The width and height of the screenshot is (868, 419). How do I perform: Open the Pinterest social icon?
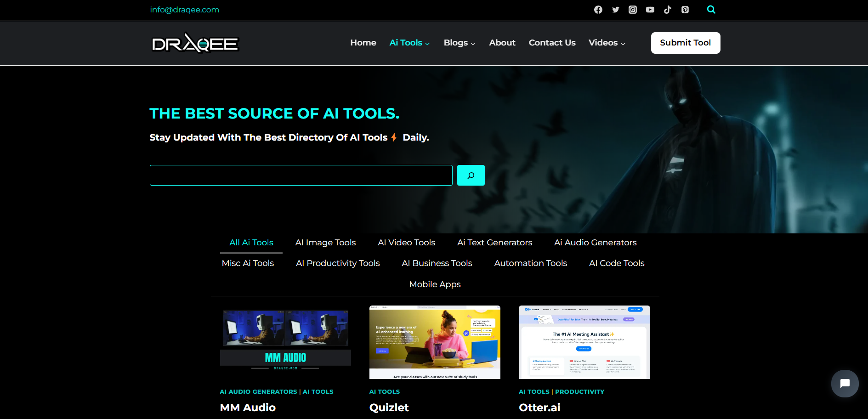click(x=685, y=10)
